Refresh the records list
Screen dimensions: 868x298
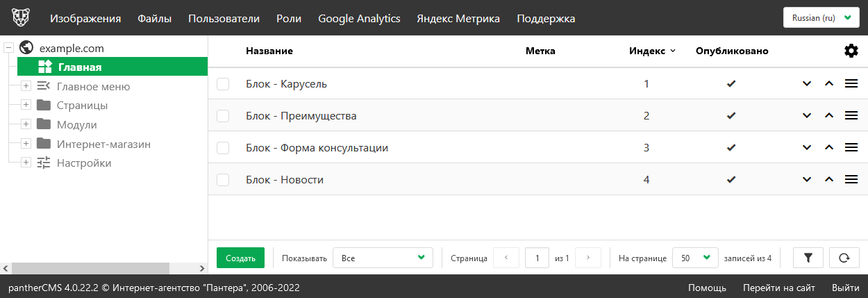click(x=844, y=258)
